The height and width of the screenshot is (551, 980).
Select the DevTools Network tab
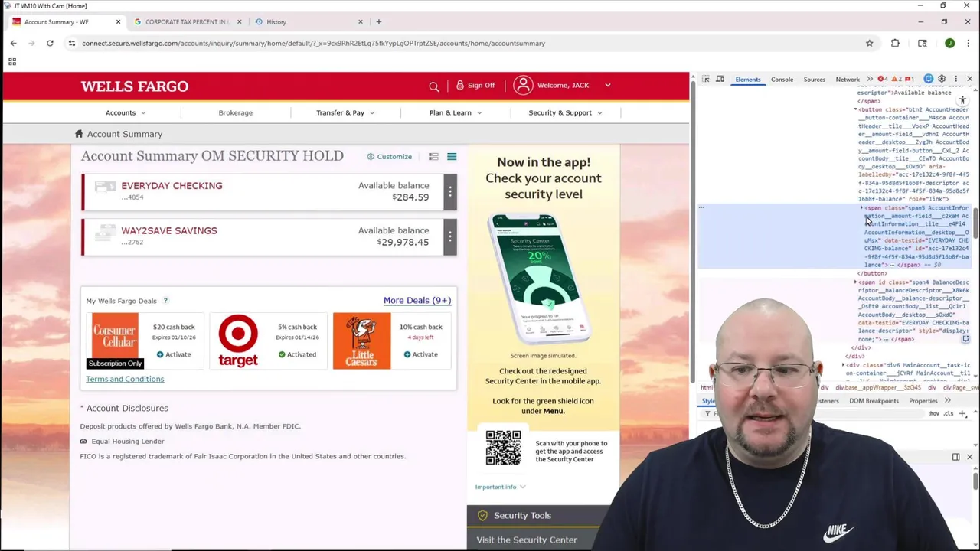click(x=848, y=79)
